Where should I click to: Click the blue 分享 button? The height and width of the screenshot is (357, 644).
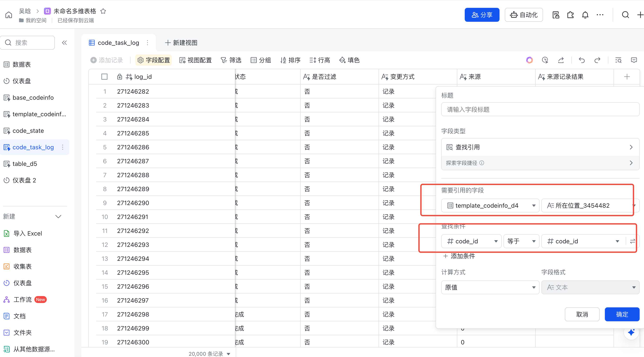click(x=482, y=15)
